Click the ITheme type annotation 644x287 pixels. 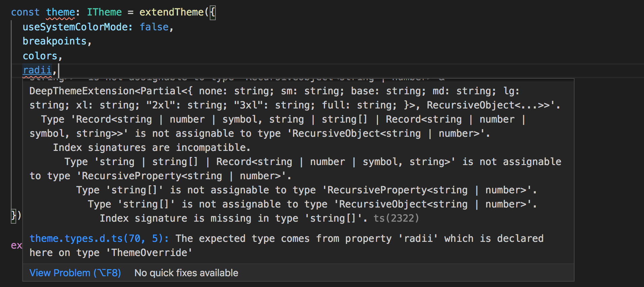pyautogui.click(x=104, y=12)
